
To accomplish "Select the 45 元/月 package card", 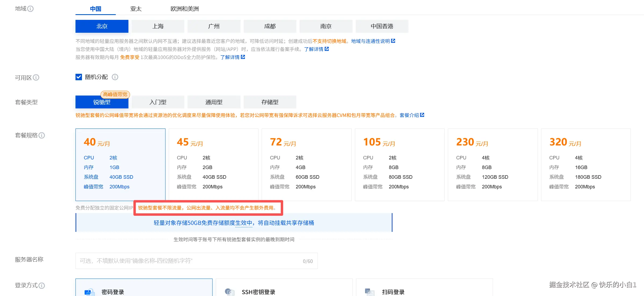I will click(x=213, y=165).
